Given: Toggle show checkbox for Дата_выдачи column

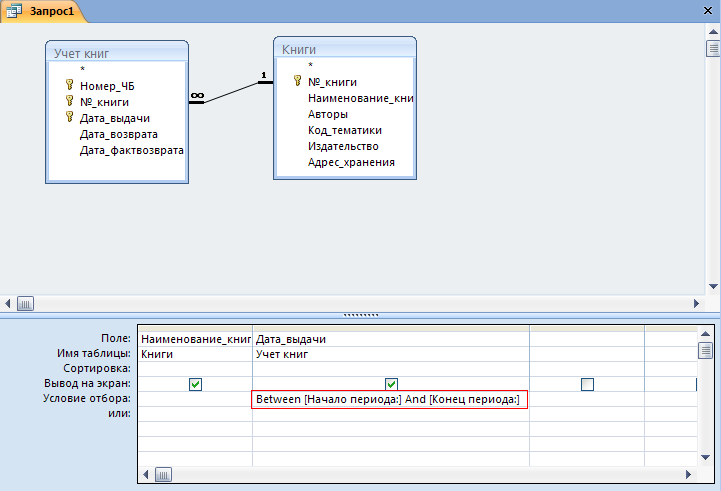Looking at the screenshot, I should pos(391,384).
